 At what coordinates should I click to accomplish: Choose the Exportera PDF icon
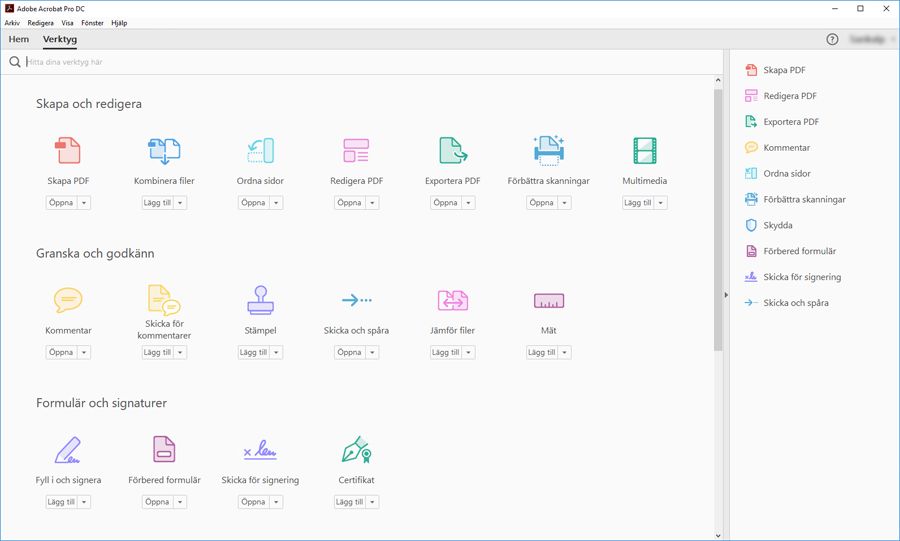tap(453, 150)
